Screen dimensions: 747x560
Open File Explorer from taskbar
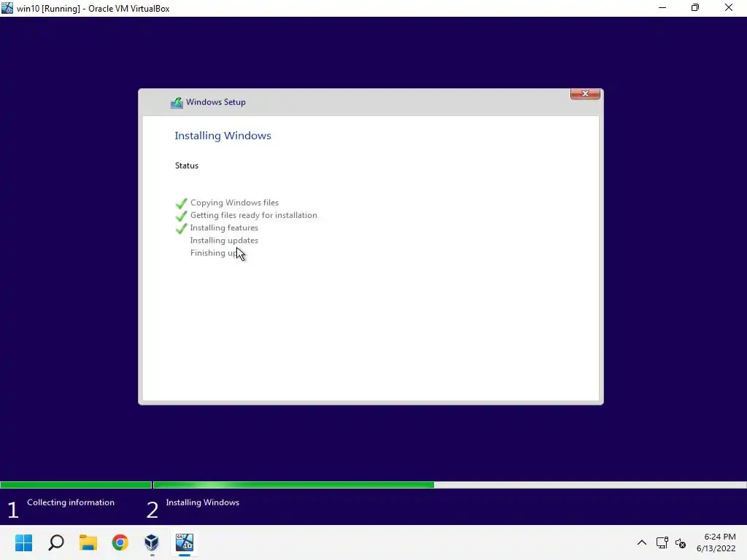pyautogui.click(x=88, y=542)
